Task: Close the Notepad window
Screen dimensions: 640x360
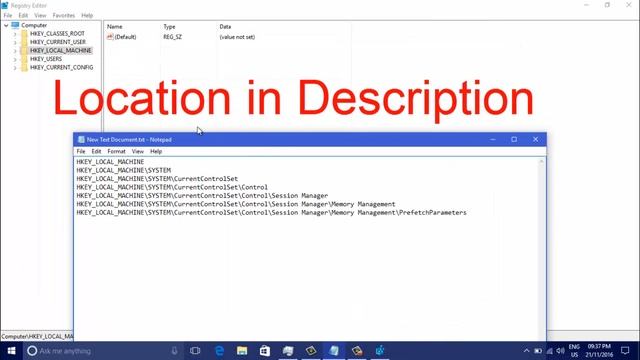Action: tap(536, 140)
